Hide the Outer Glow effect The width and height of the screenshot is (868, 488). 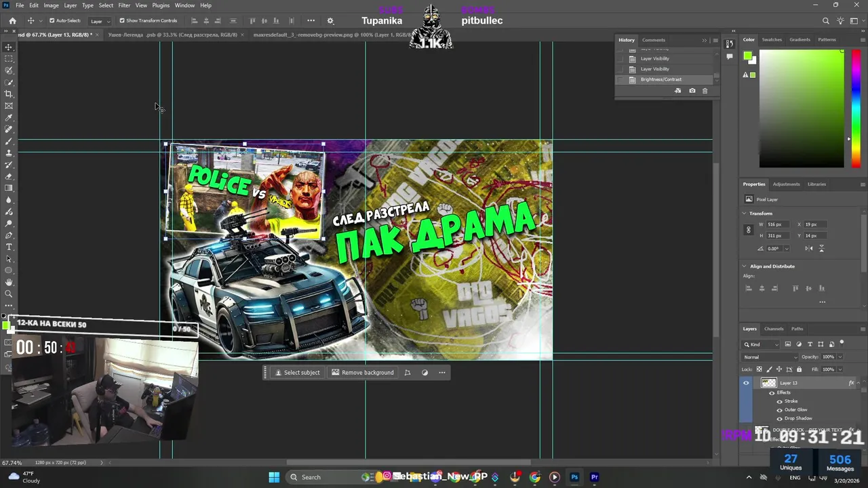click(779, 410)
